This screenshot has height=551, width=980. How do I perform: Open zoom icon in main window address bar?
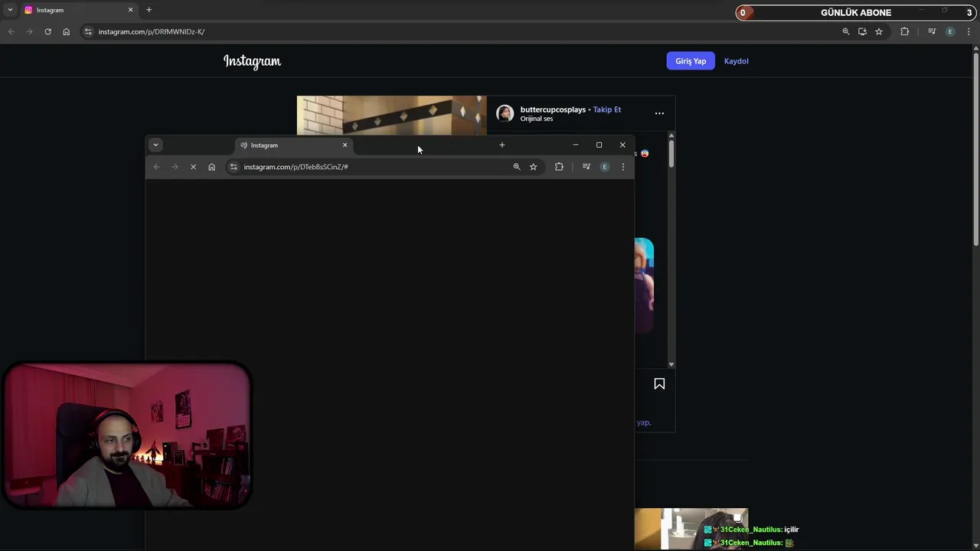point(846,31)
